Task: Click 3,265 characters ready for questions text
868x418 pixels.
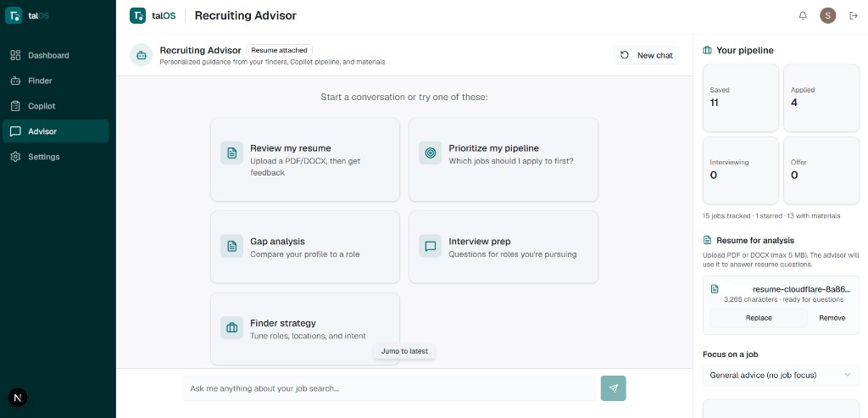Action: pyautogui.click(x=783, y=299)
